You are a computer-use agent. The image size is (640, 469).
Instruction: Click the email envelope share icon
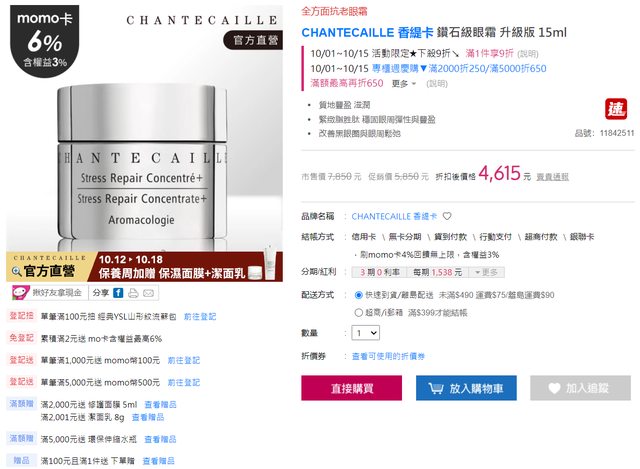pyautogui.click(x=148, y=293)
